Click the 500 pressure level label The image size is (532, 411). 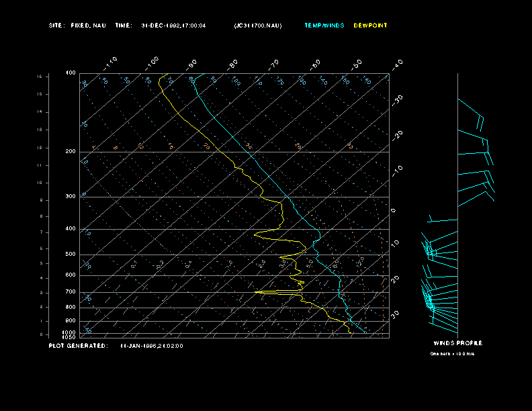71,255
